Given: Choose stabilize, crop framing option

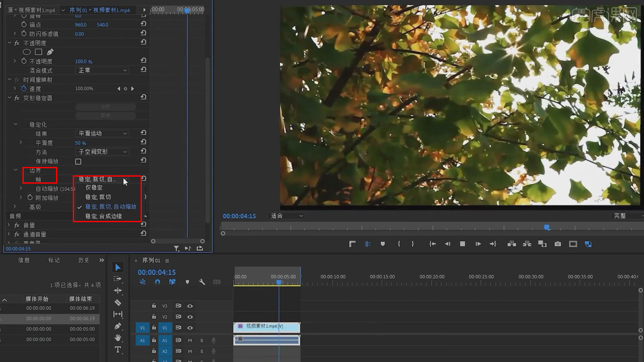Looking at the screenshot, I should (x=98, y=197).
